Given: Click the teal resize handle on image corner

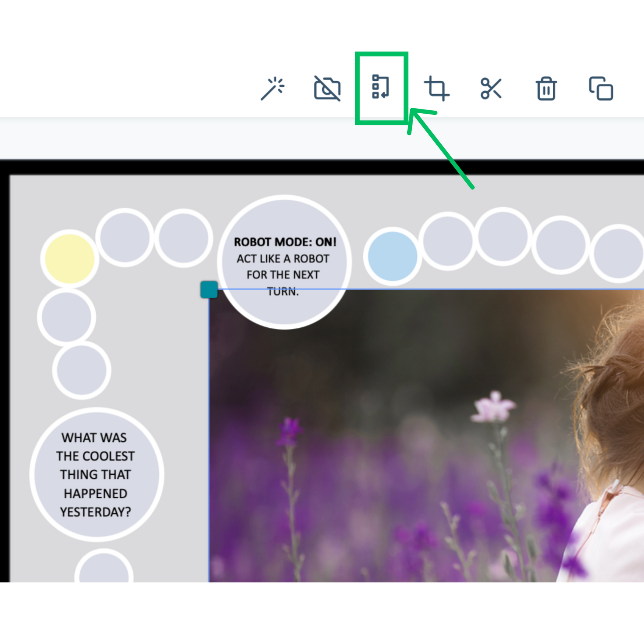Looking at the screenshot, I should click(x=209, y=290).
